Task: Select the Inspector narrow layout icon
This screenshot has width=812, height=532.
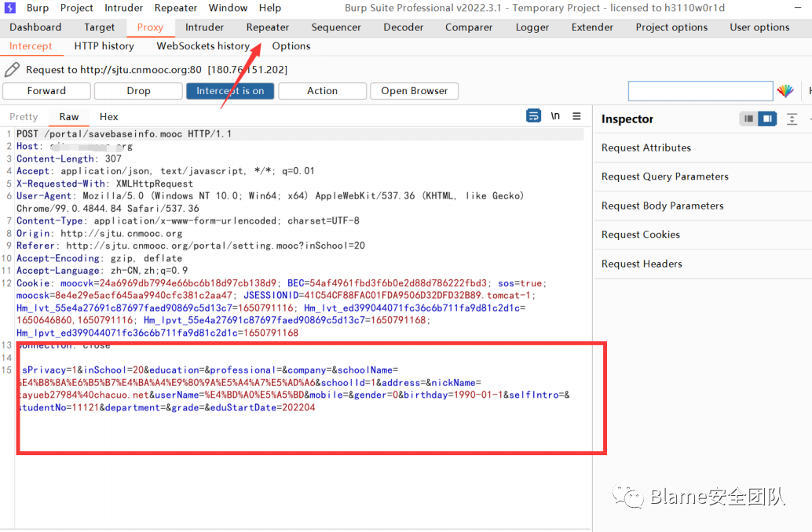Action: click(748, 119)
